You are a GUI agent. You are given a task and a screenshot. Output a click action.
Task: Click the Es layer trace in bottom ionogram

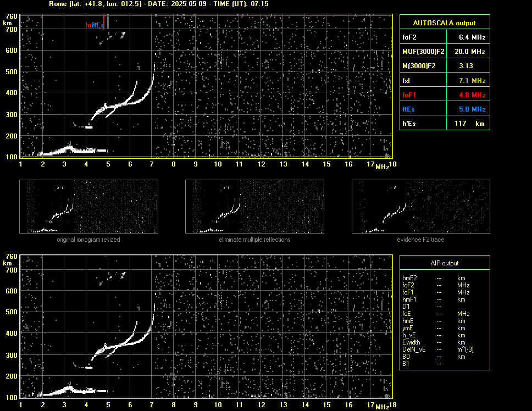[x=73, y=391]
